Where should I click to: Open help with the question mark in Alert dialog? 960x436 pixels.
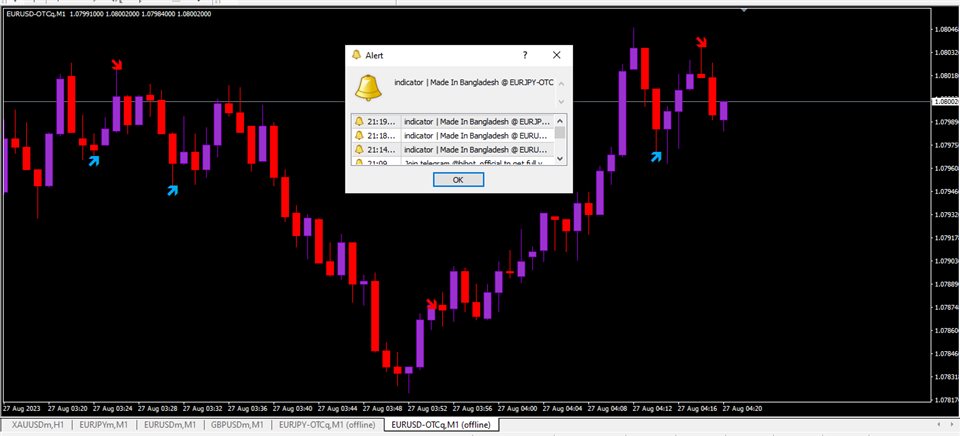[x=525, y=55]
